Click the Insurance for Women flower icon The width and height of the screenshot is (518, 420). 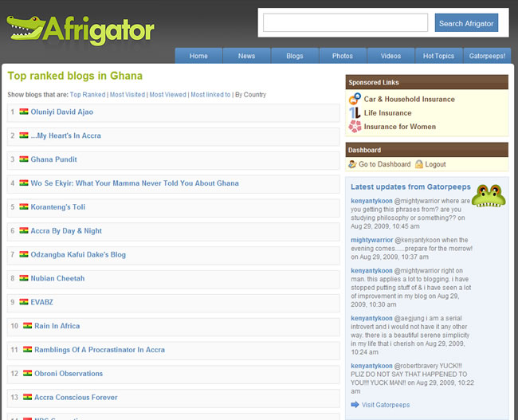355,126
